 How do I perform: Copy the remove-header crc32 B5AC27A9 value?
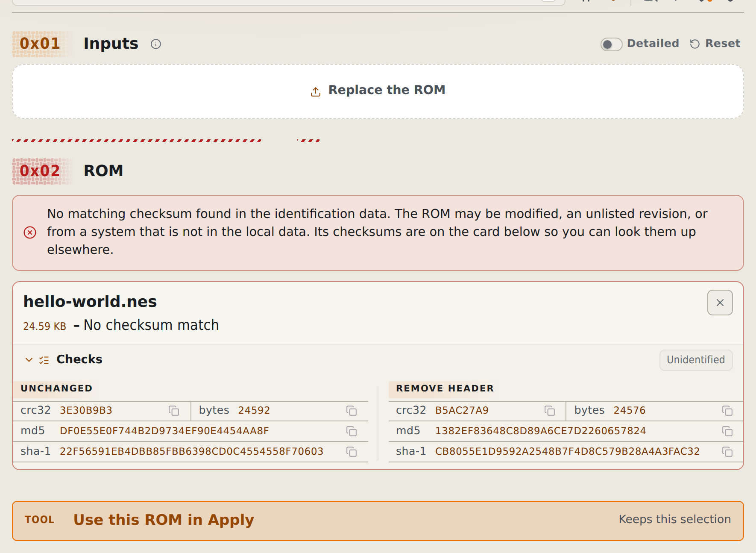[x=550, y=411]
